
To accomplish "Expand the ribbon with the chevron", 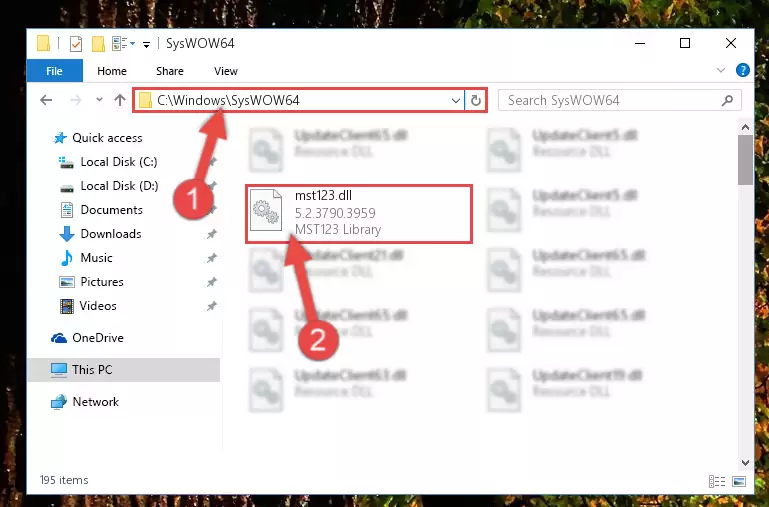I will click(720, 71).
